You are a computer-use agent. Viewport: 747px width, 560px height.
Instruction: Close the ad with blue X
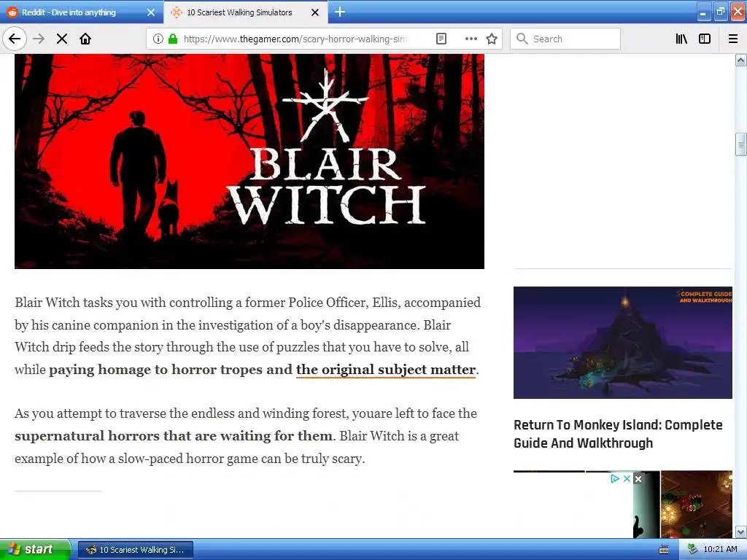pyautogui.click(x=627, y=478)
